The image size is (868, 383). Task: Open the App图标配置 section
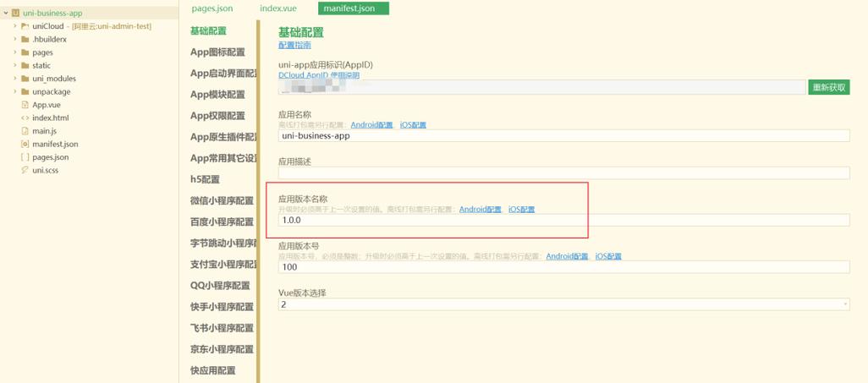(x=217, y=52)
